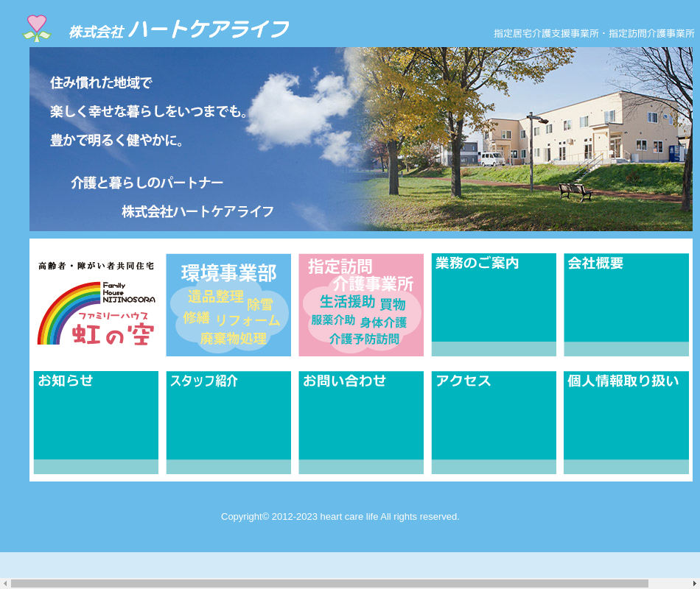The height and width of the screenshot is (589, 700).
Task: View the スタッフ紹介 page
Action: [x=228, y=423]
